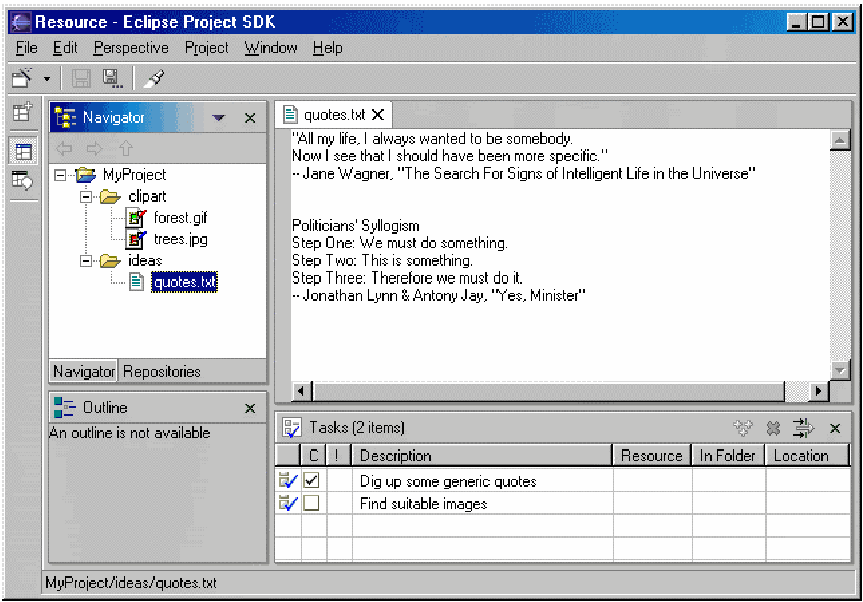
Task: Sort tasks by Location column header
Action: (807, 456)
